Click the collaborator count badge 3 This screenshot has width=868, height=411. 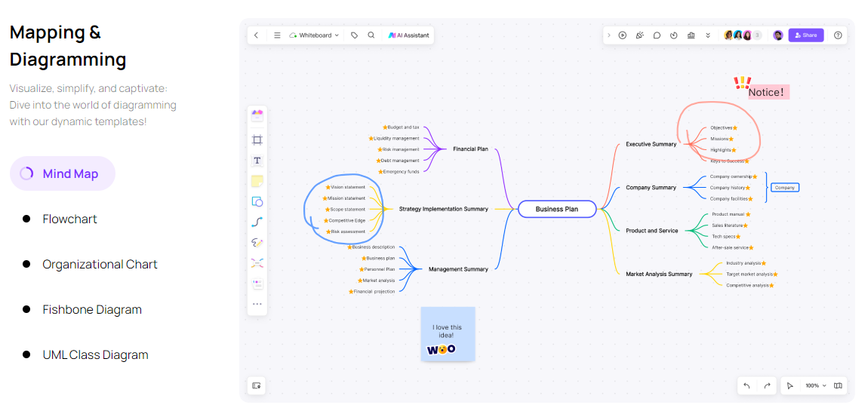point(757,35)
